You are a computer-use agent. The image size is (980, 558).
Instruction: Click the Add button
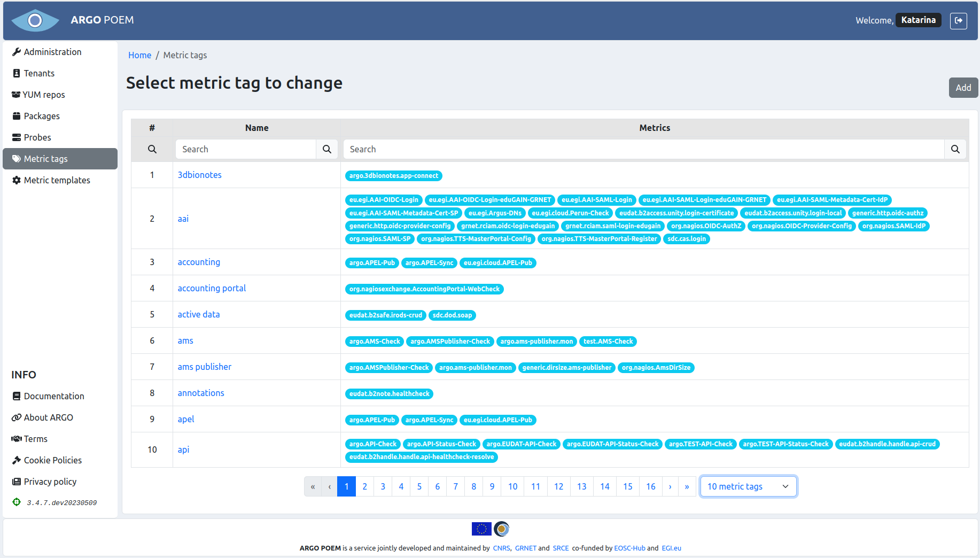point(963,87)
